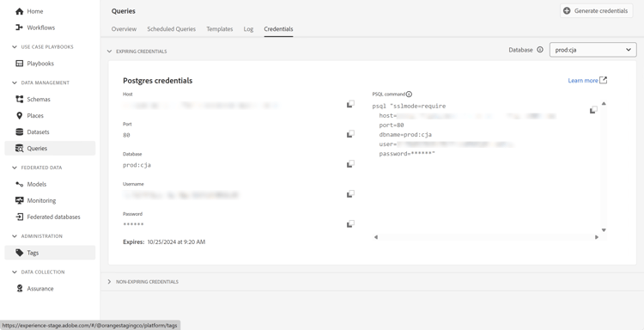Copy the Database value prod:cja
The height and width of the screenshot is (330, 644).
(350, 164)
